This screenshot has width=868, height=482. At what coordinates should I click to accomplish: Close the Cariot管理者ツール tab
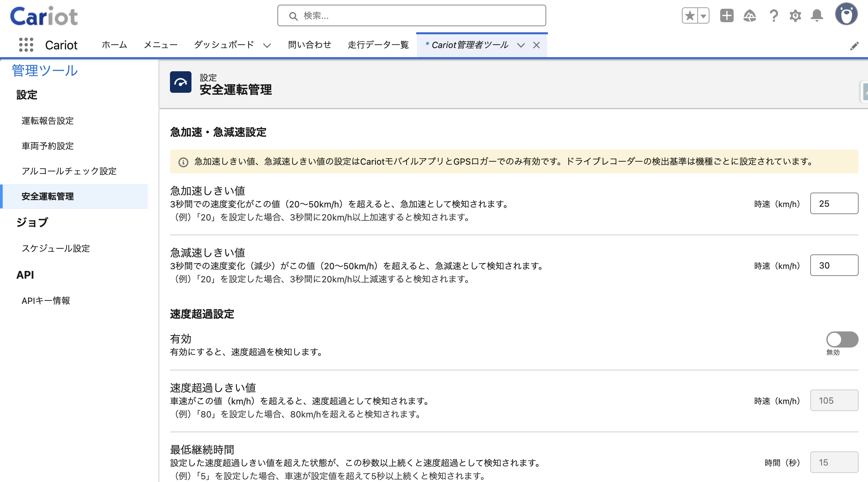click(536, 45)
